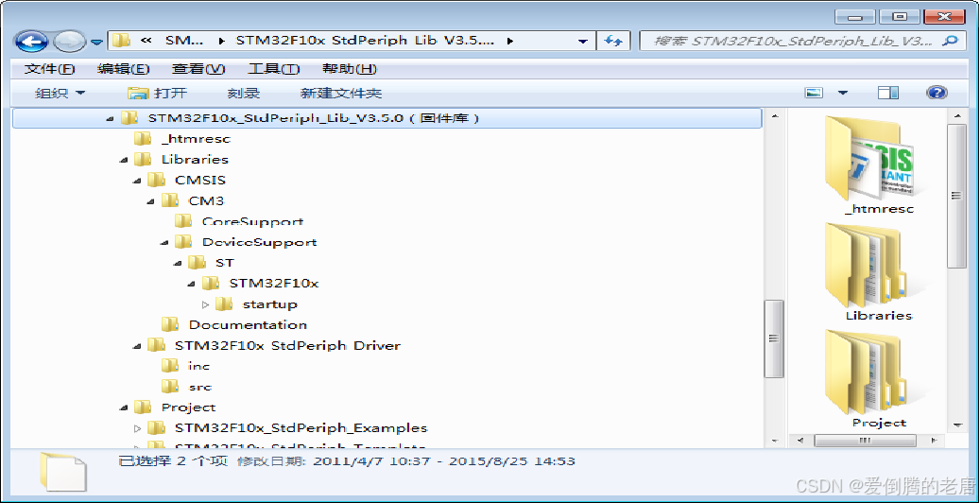Collapse the CM3 tree node

pyautogui.click(x=150, y=200)
